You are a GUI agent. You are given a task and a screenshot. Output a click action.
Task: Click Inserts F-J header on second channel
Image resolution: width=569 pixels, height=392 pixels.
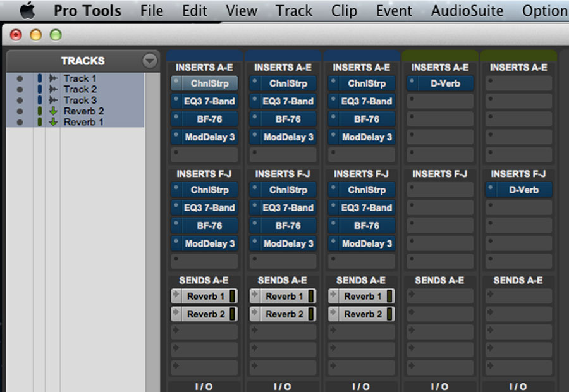(283, 175)
